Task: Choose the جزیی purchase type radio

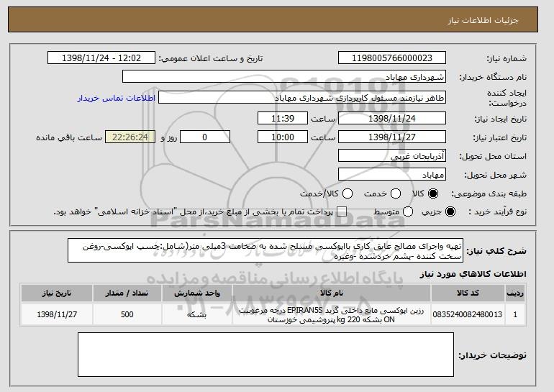Action: click(x=450, y=212)
